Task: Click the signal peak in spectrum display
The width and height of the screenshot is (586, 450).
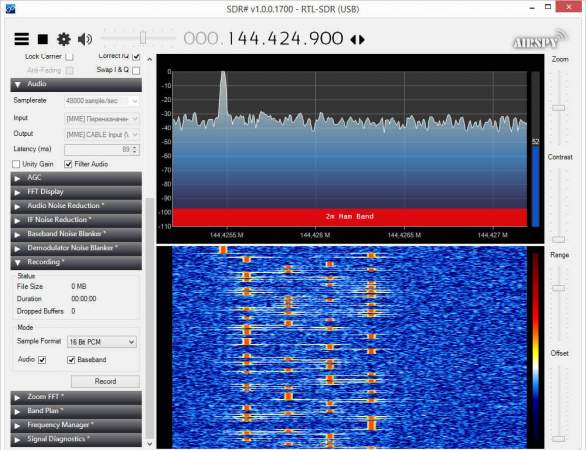Action: coord(223,93)
